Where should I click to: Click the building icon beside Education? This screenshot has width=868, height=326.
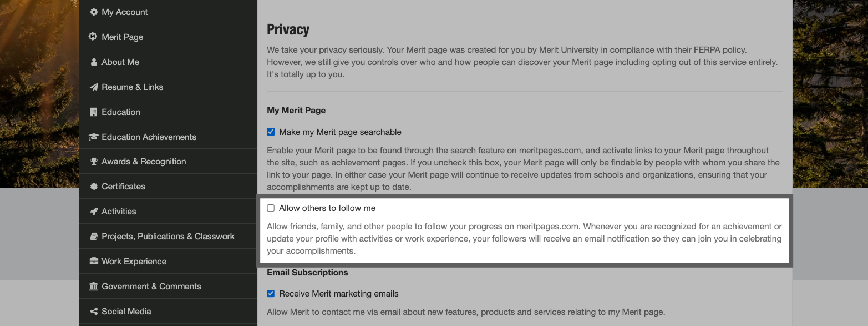(93, 112)
